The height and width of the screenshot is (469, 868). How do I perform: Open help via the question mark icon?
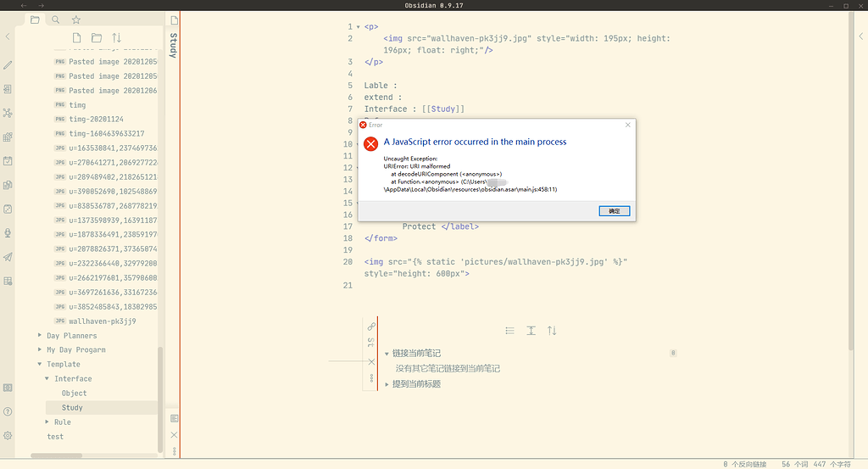pos(8,411)
